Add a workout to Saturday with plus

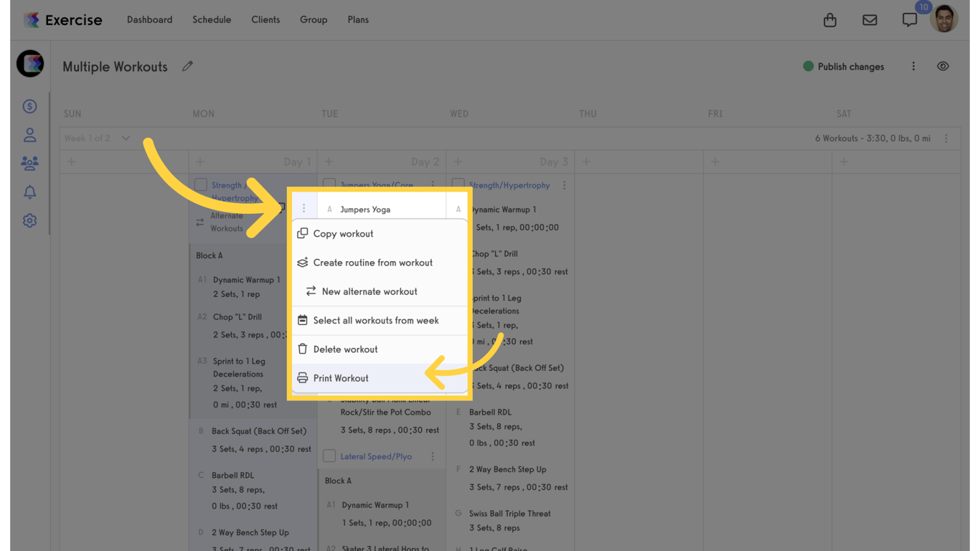coord(844,161)
